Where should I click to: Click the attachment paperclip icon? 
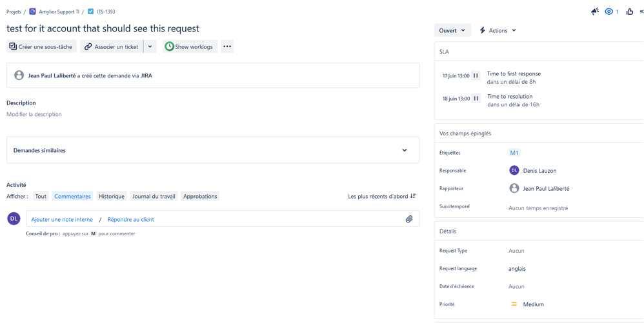tap(408, 219)
